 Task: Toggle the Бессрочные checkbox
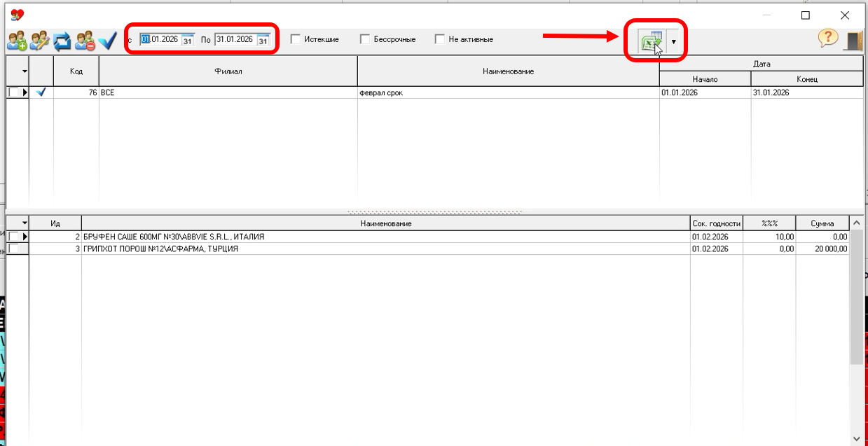[365, 39]
